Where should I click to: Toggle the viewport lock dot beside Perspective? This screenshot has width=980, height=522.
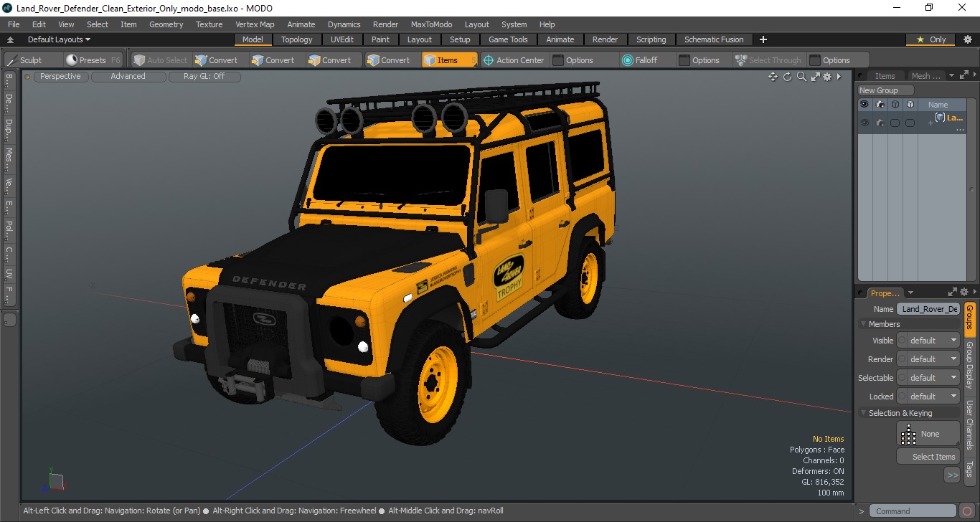[x=28, y=77]
